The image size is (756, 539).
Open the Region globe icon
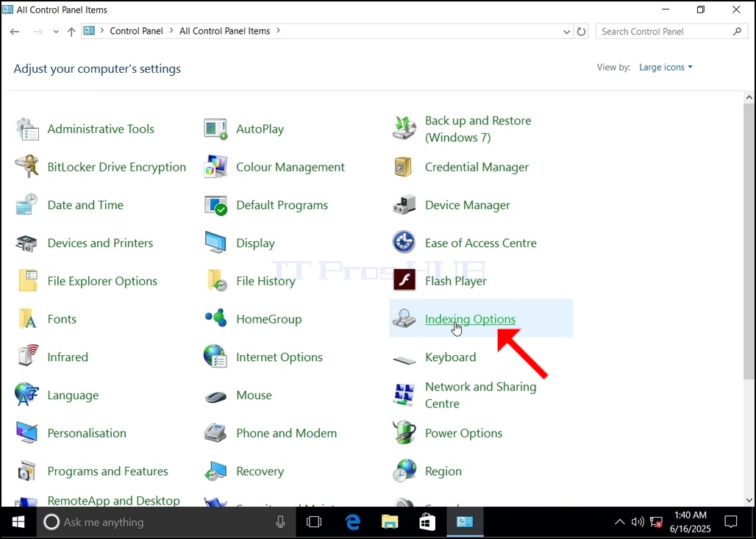click(x=404, y=471)
